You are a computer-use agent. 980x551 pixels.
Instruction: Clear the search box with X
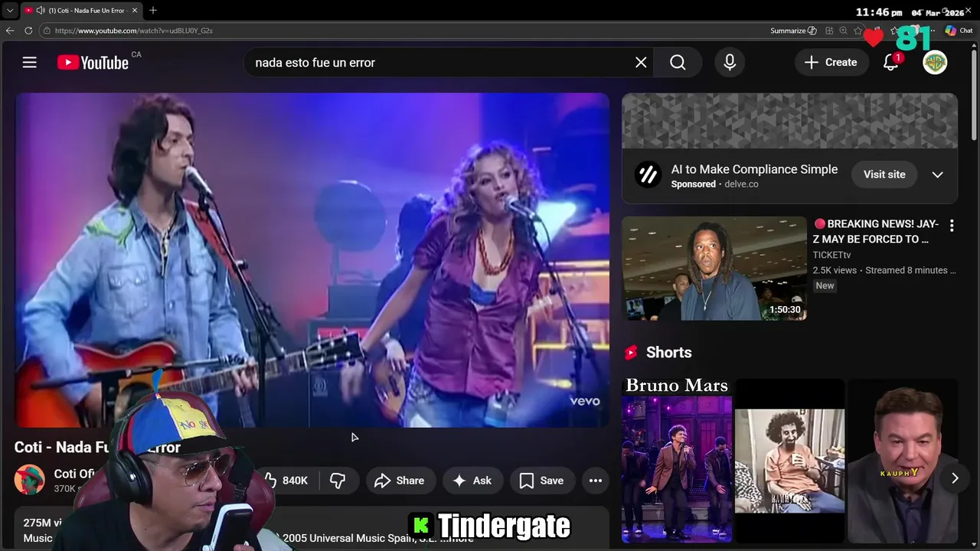(x=641, y=63)
